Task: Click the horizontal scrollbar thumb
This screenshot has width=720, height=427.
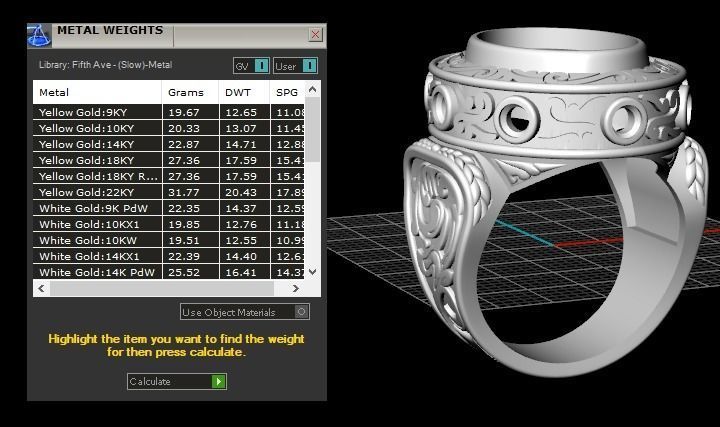Action: [162, 288]
